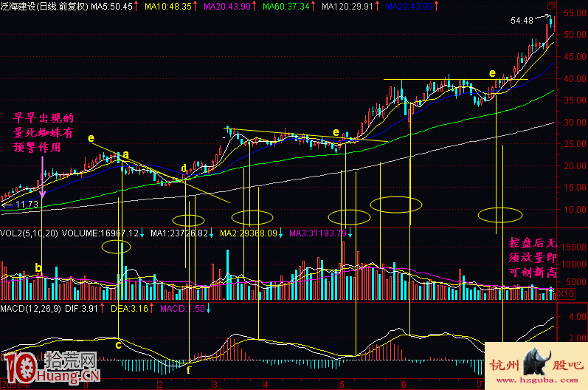Select the MA3:31193.79 volume average label
Image resolution: width=588 pixels, height=390 pixels.
[x=318, y=233]
